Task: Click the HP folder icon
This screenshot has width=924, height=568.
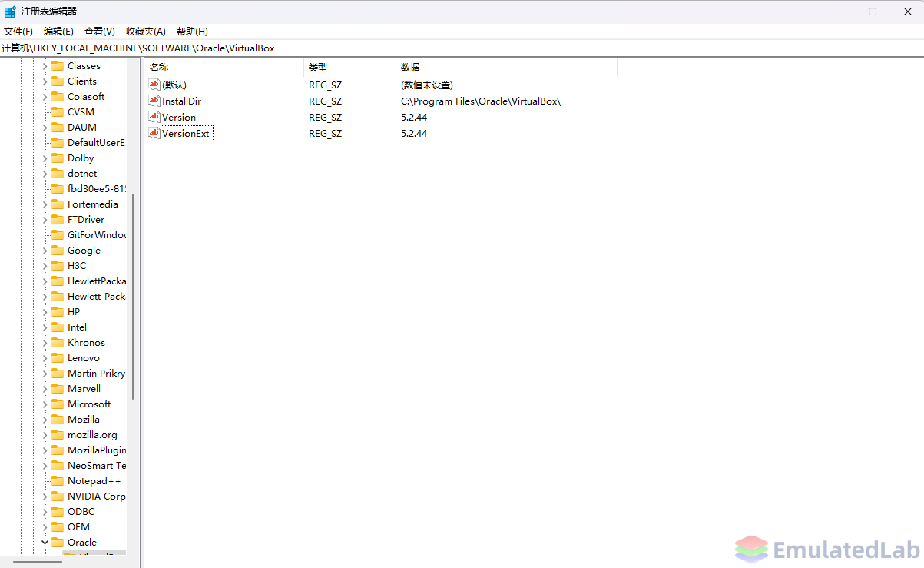Action: 58,312
